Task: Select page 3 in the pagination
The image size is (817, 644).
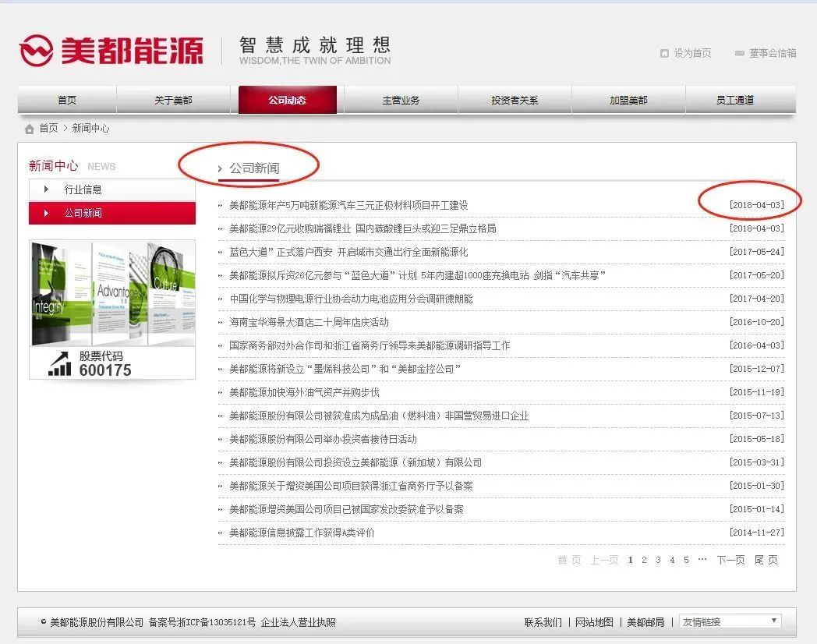Action: click(658, 560)
